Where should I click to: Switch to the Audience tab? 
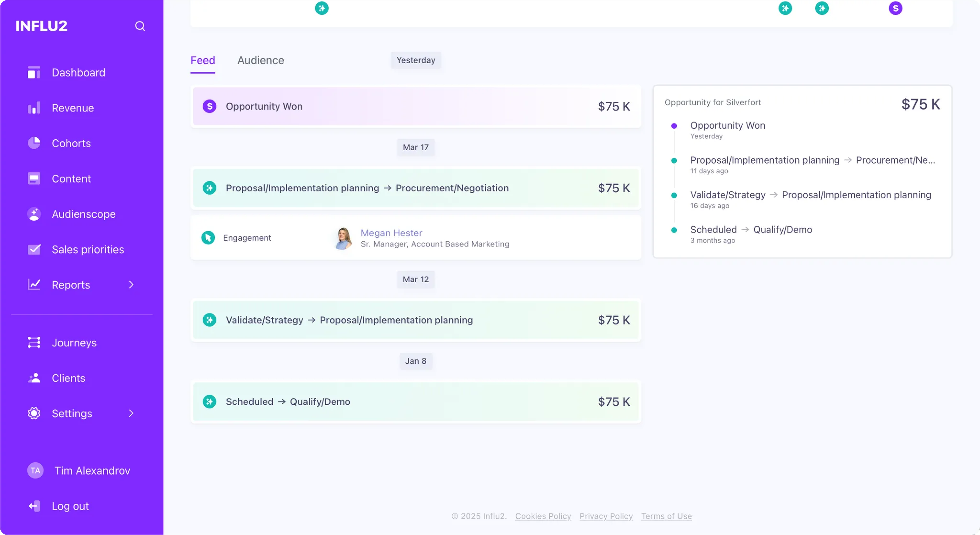pos(261,60)
